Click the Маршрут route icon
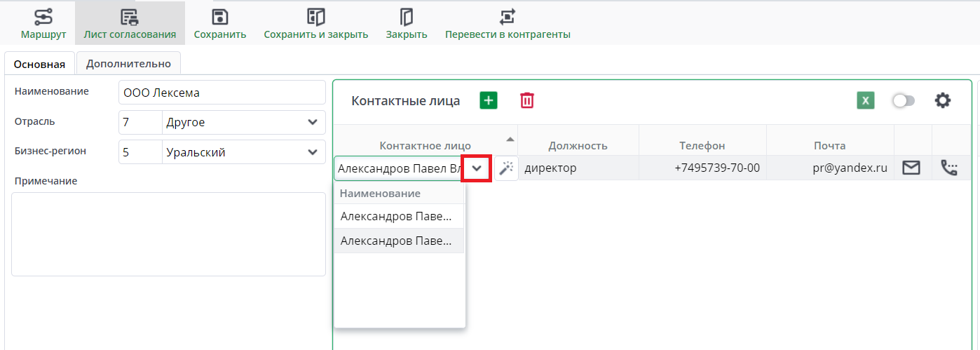 (43, 18)
